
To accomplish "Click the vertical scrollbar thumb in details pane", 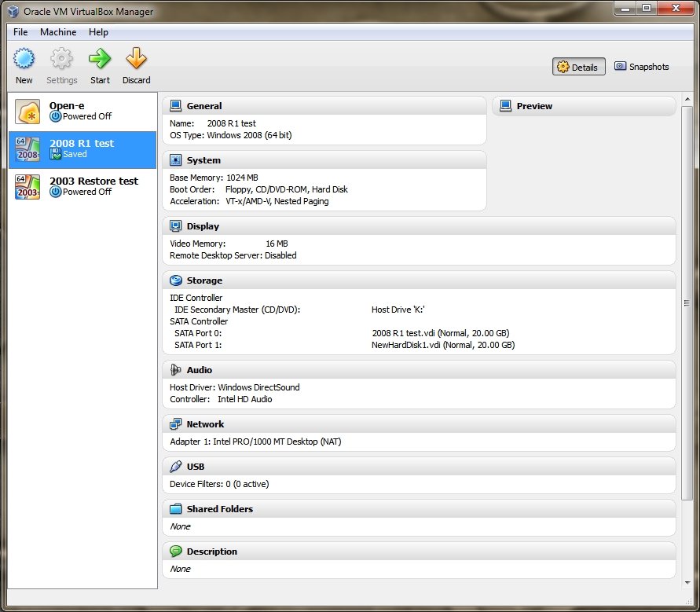I will coord(687,303).
